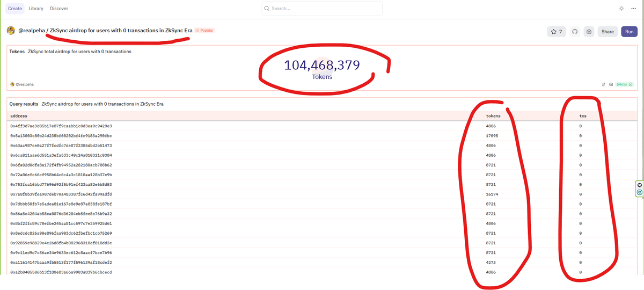
Task: Open the Discover tab
Action: [59, 9]
